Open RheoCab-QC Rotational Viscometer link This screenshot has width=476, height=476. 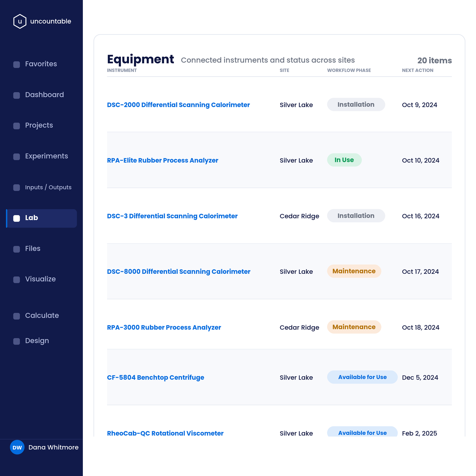165,433
